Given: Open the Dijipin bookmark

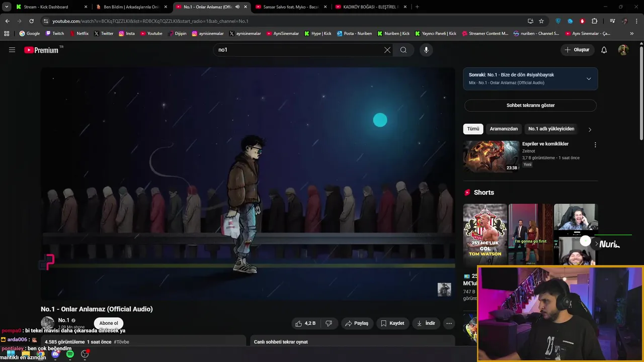Looking at the screenshot, I should [177, 34].
